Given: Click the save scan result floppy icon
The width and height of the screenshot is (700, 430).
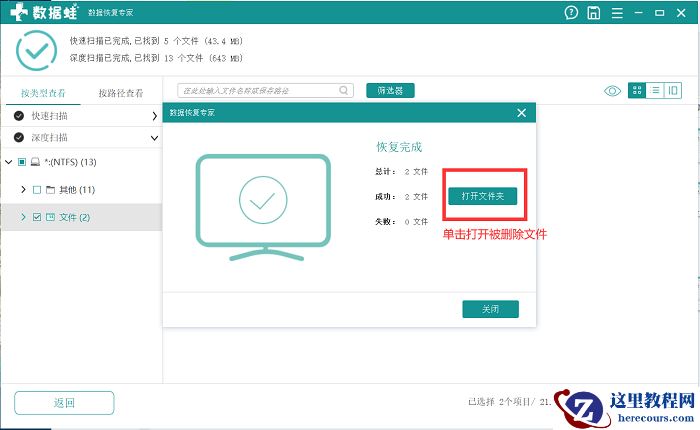Looking at the screenshot, I should (x=593, y=13).
